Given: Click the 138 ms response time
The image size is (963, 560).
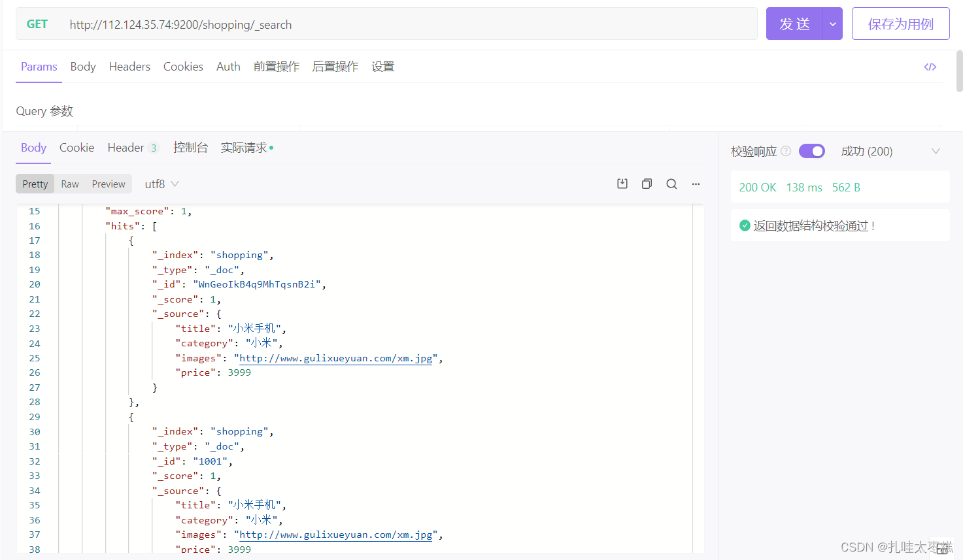Looking at the screenshot, I should (804, 188).
